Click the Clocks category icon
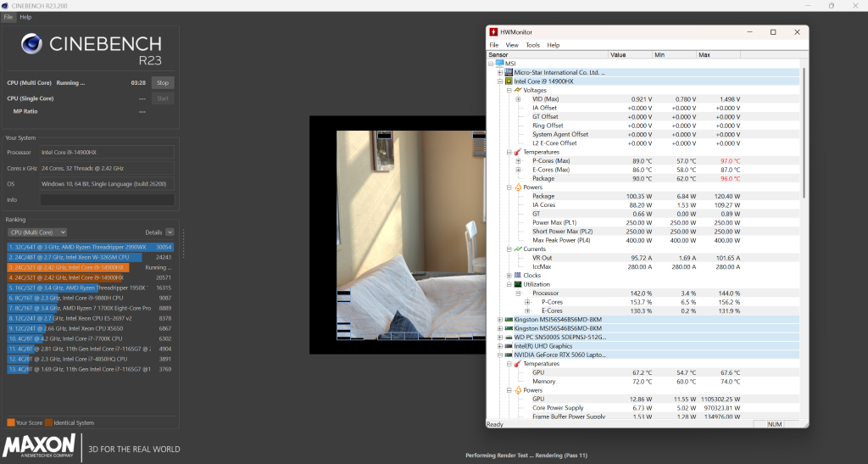Image resolution: width=868 pixels, height=464 pixels. (x=517, y=276)
